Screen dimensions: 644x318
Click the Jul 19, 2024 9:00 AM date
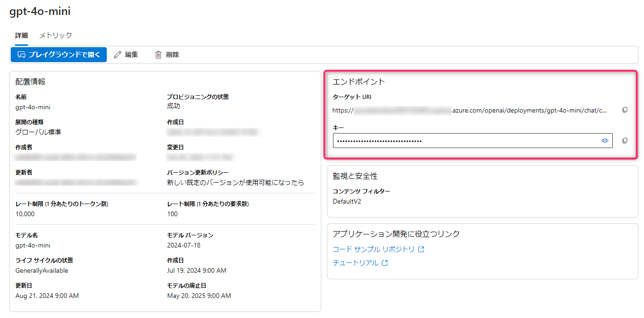(x=197, y=271)
